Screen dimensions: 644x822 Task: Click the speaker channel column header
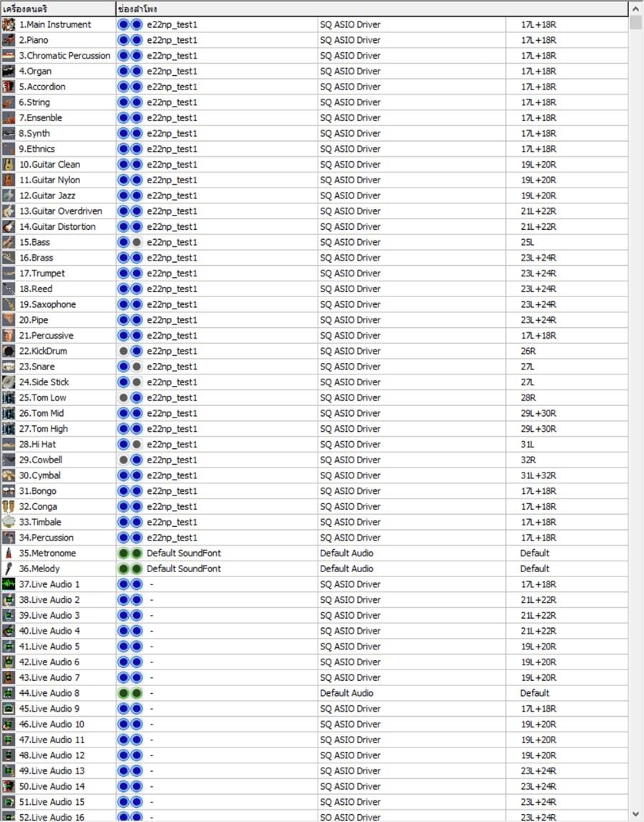372,9
